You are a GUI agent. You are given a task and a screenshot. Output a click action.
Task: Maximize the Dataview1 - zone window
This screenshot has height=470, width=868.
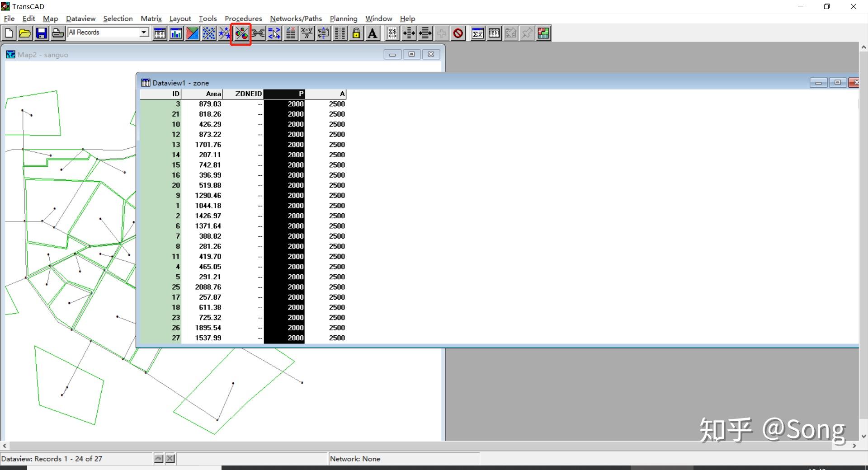point(838,82)
